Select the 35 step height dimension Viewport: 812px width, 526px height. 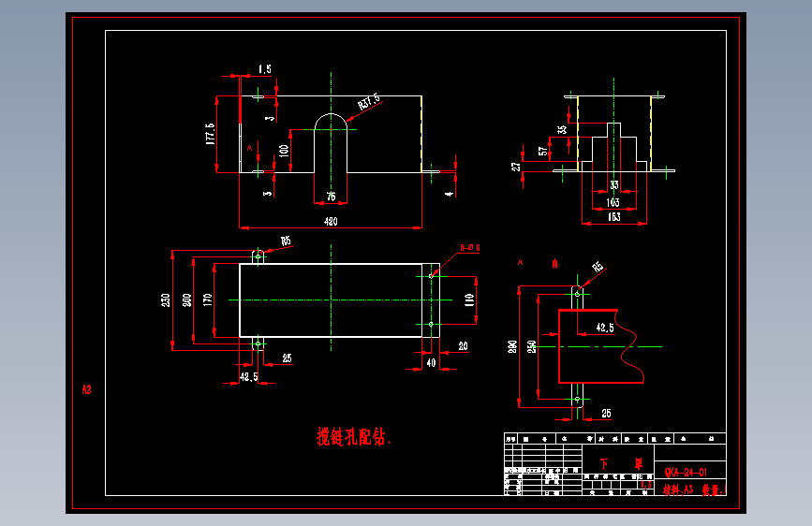(x=562, y=129)
